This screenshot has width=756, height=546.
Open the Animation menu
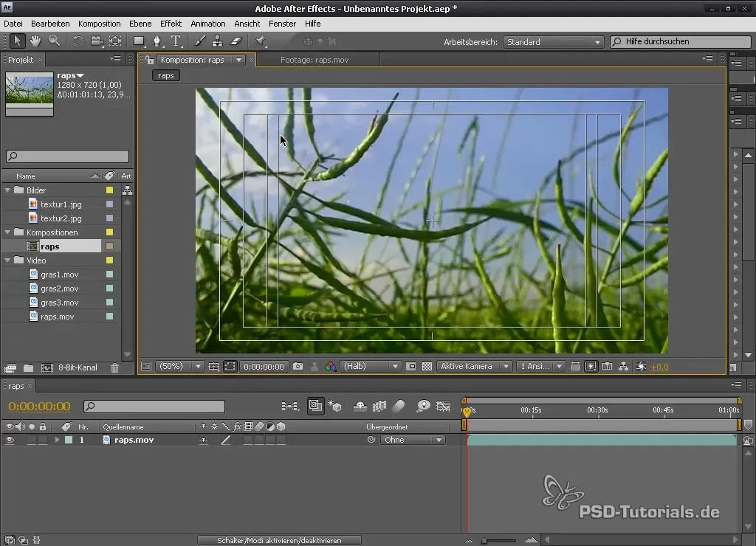(x=207, y=24)
